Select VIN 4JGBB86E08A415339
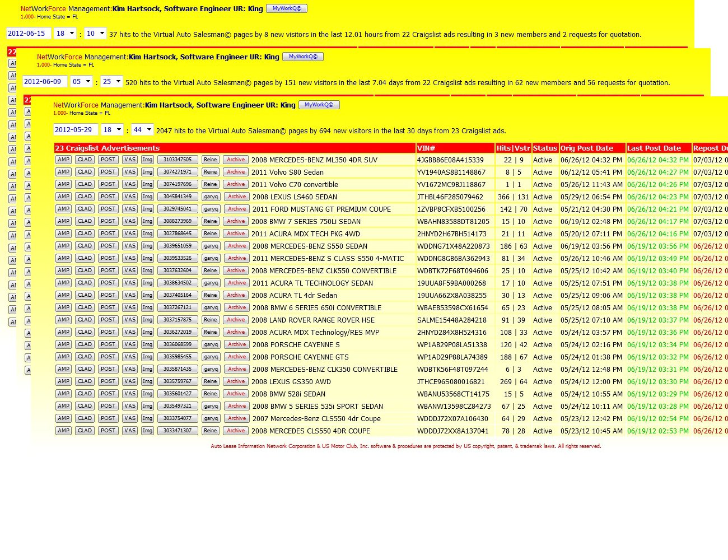728x560 pixels. [450, 160]
